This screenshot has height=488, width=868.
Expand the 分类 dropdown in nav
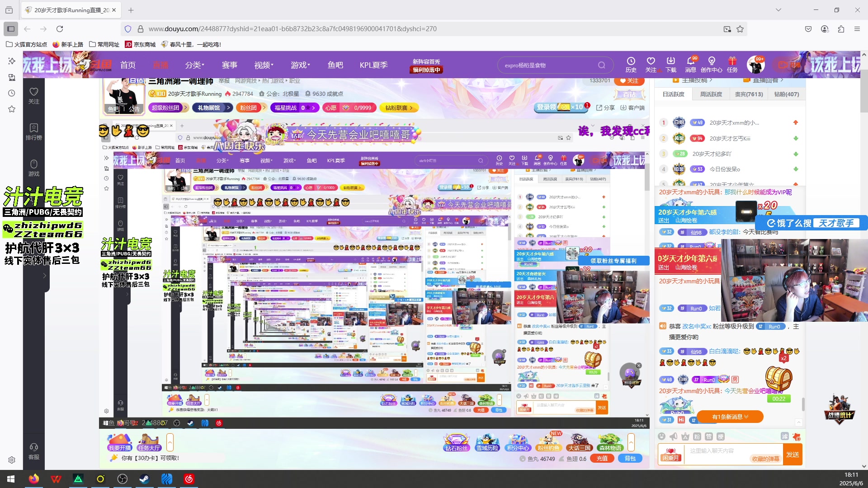(195, 65)
